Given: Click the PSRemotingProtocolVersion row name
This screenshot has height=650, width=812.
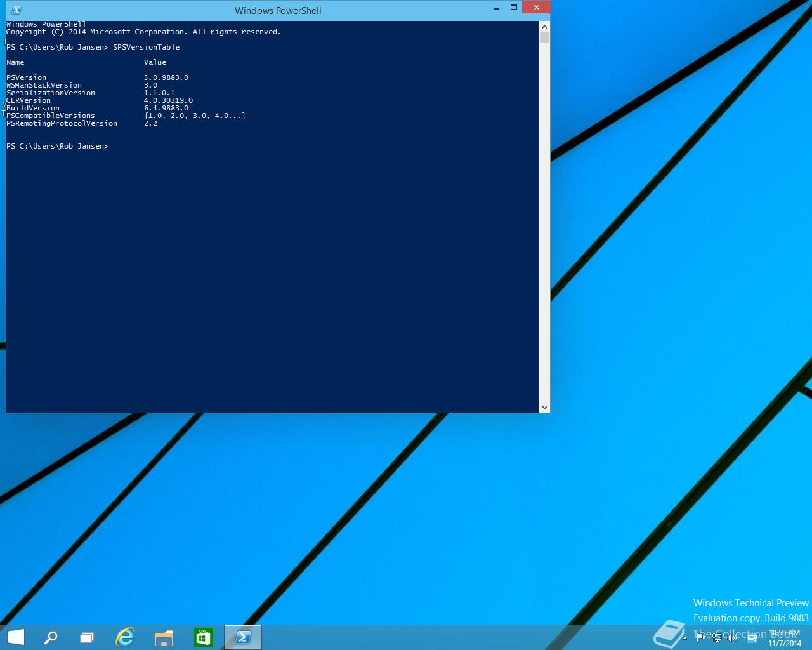Looking at the screenshot, I should click(62, 123).
